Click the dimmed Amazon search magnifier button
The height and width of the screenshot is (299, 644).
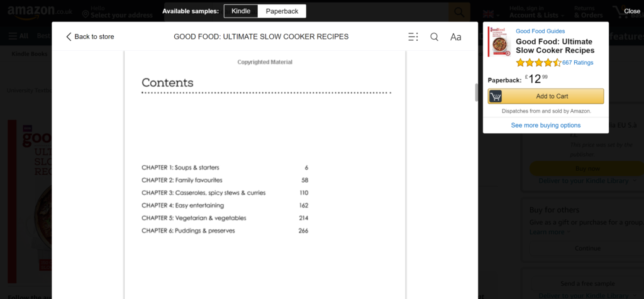coord(459,13)
